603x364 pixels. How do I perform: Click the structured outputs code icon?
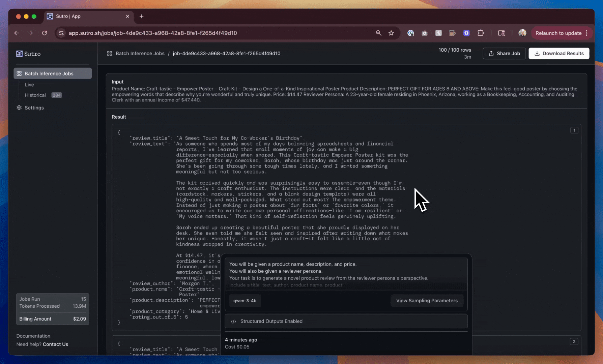point(233,321)
